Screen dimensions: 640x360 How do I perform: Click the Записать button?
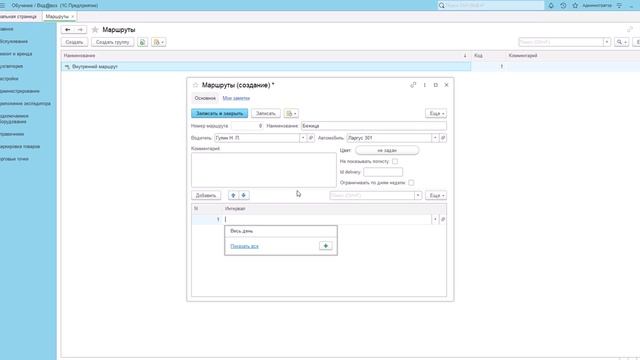click(x=266, y=113)
